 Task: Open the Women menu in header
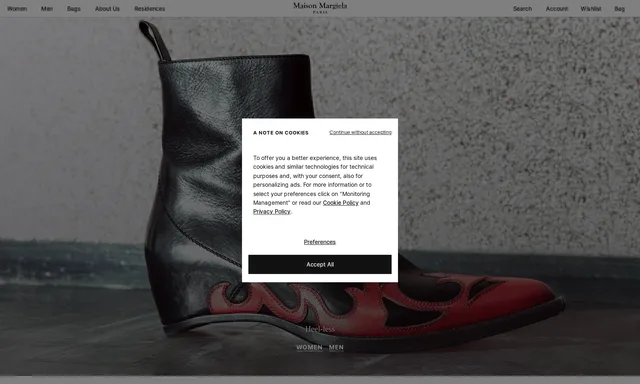(x=17, y=9)
